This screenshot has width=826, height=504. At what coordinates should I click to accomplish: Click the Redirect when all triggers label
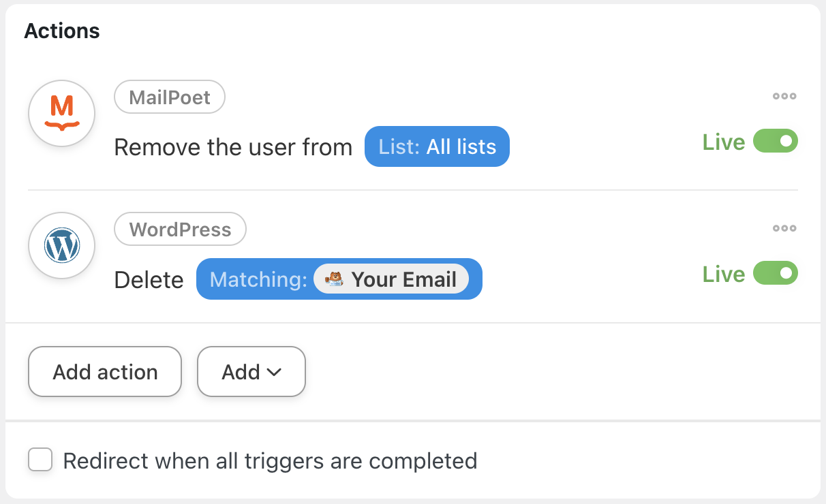(x=270, y=461)
